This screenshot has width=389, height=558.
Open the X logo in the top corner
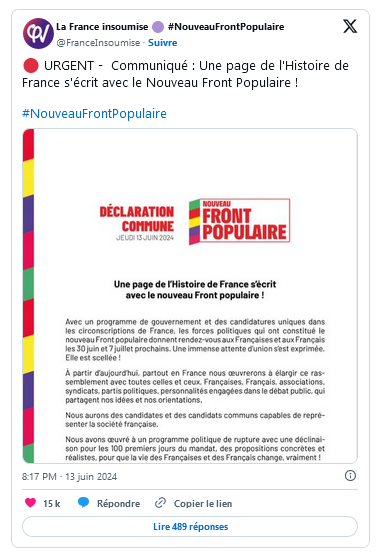coord(350,26)
